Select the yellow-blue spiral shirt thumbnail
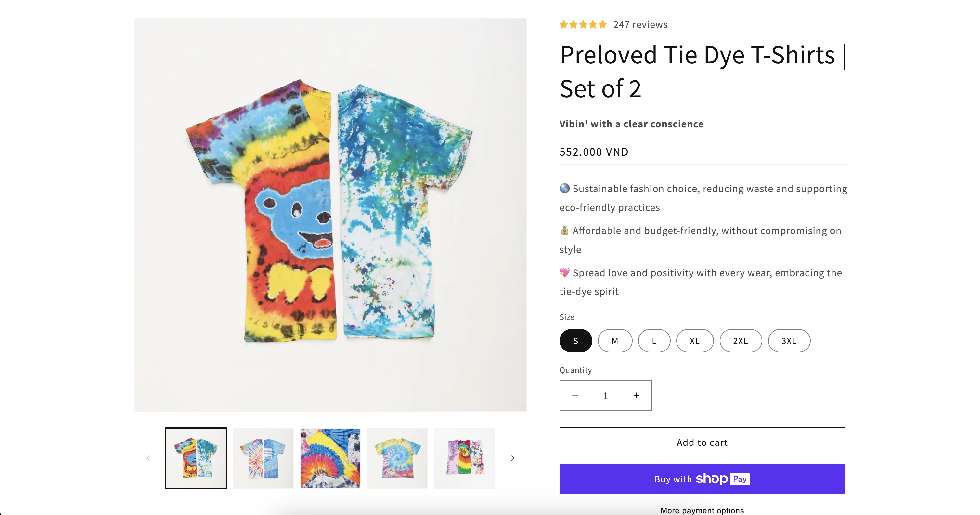The image size is (980, 515). pos(397,458)
